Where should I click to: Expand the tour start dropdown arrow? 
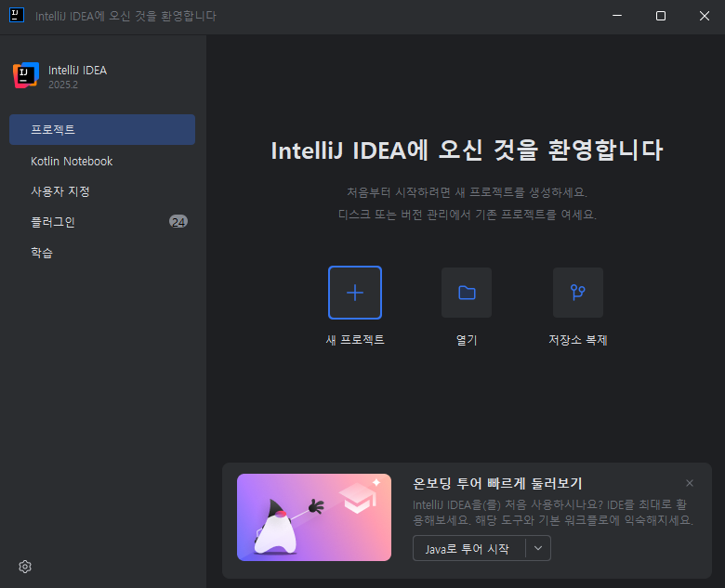point(538,548)
